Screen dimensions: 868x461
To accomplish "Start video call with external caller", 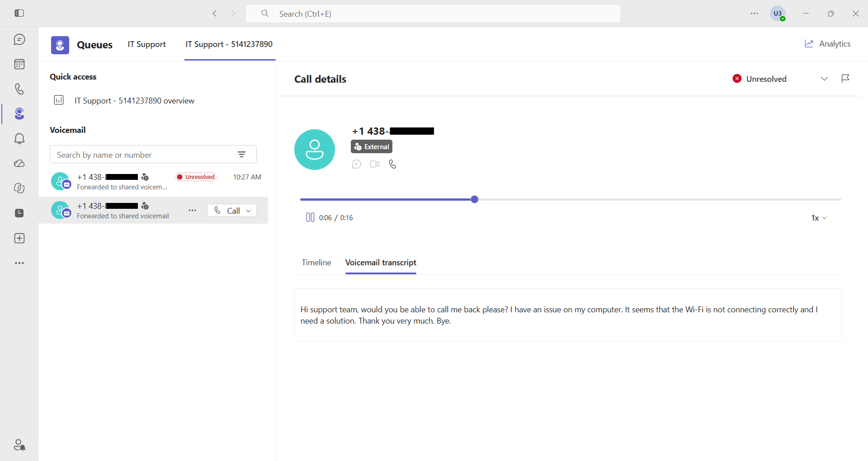I will [x=374, y=164].
